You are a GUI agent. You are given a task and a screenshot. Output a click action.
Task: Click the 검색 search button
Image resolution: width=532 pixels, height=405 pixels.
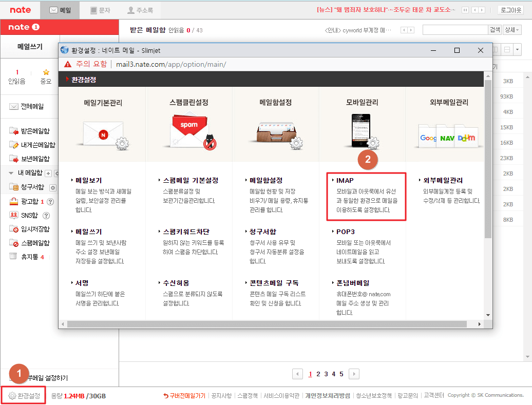pyautogui.click(x=495, y=30)
